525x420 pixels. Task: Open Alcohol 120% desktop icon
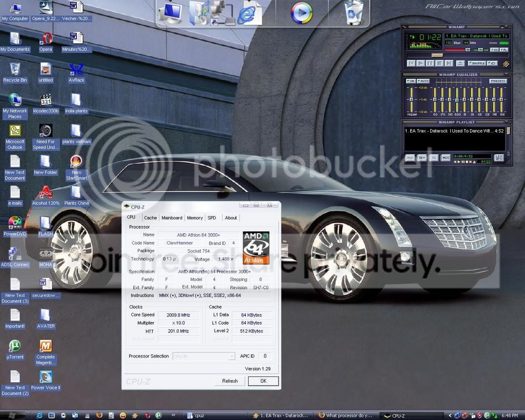tap(46, 195)
